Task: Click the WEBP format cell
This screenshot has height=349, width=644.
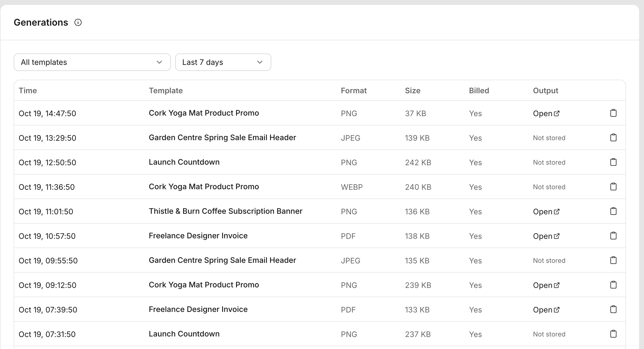Action: click(x=352, y=187)
